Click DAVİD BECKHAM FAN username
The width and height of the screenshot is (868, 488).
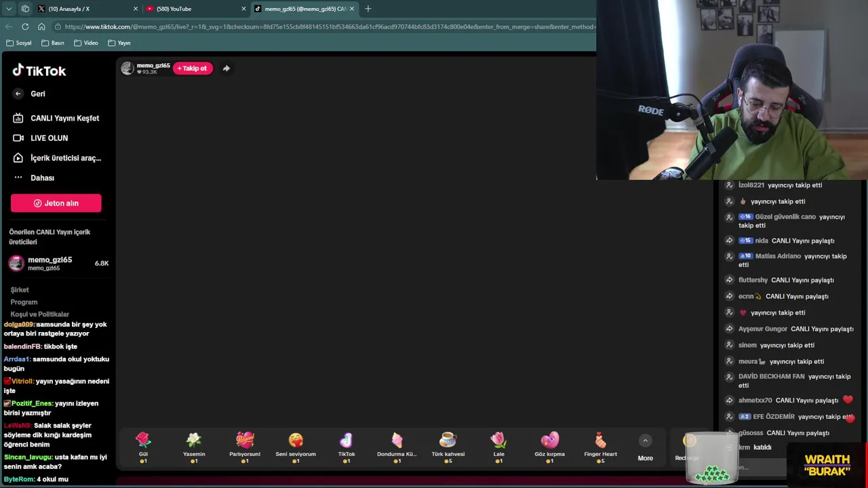pos(772,376)
